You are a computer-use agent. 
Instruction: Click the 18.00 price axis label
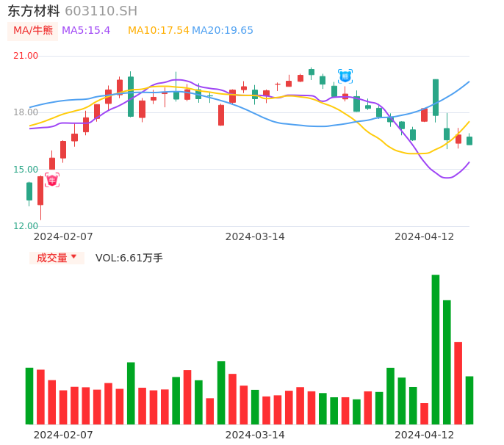[x=26, y=112]
